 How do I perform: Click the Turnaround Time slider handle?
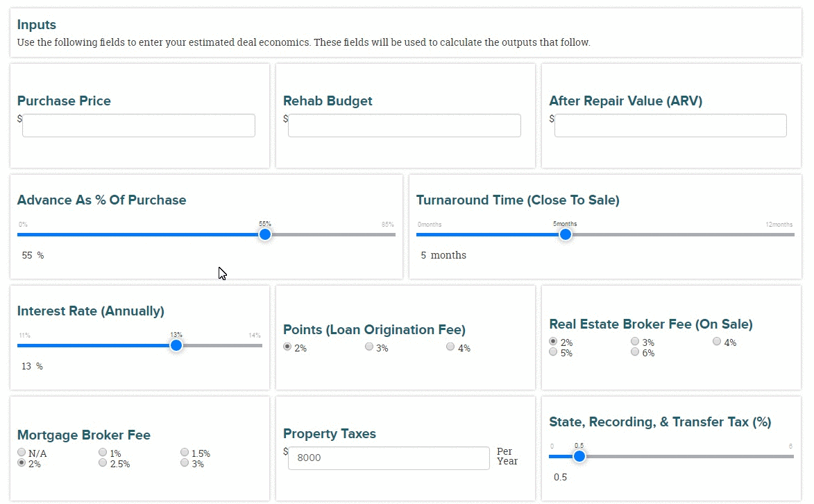point(566,234)
